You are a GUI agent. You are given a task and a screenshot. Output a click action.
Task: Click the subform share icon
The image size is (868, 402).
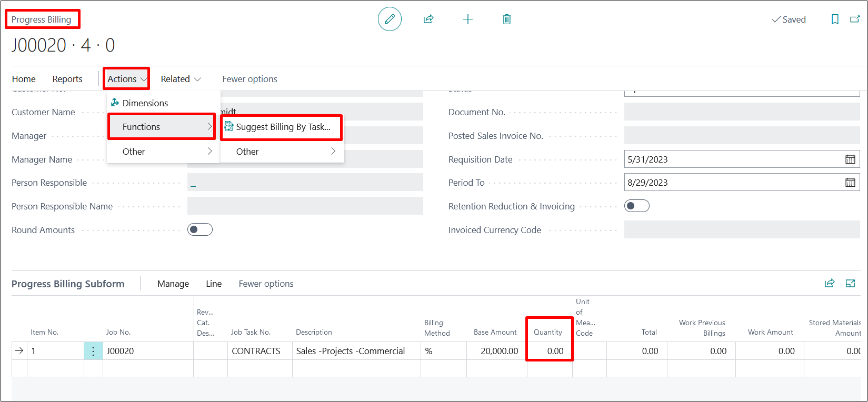tap(830, 284)
